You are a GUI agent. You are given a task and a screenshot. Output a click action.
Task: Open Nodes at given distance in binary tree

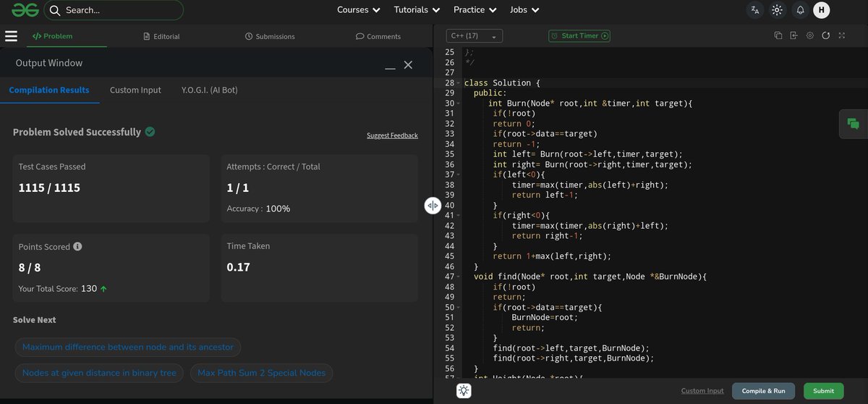tap(99, 373)
